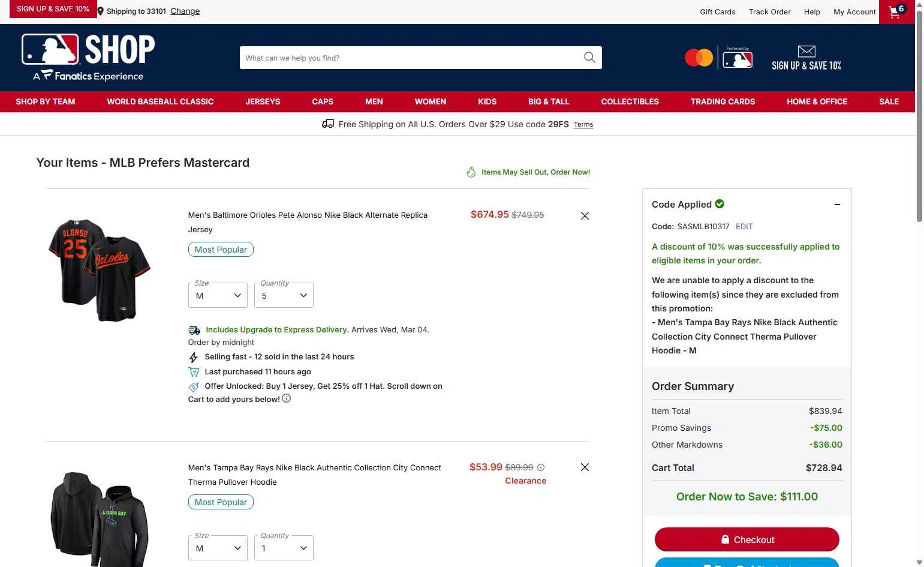
Task: Open the Big & Tall menu
Action: point(549,101)
